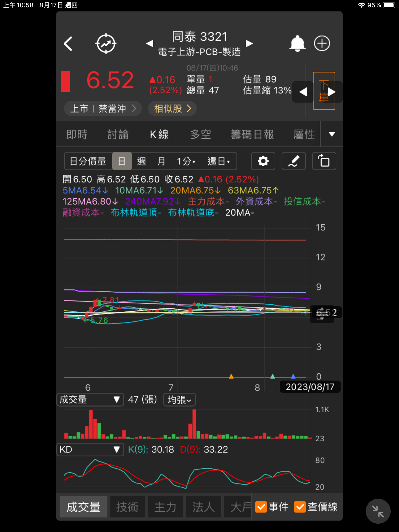Viewport: 399px width, 532px height.
Task: Tap the collapse fullscreen arrows icon
Action: [x=378, y=511]
